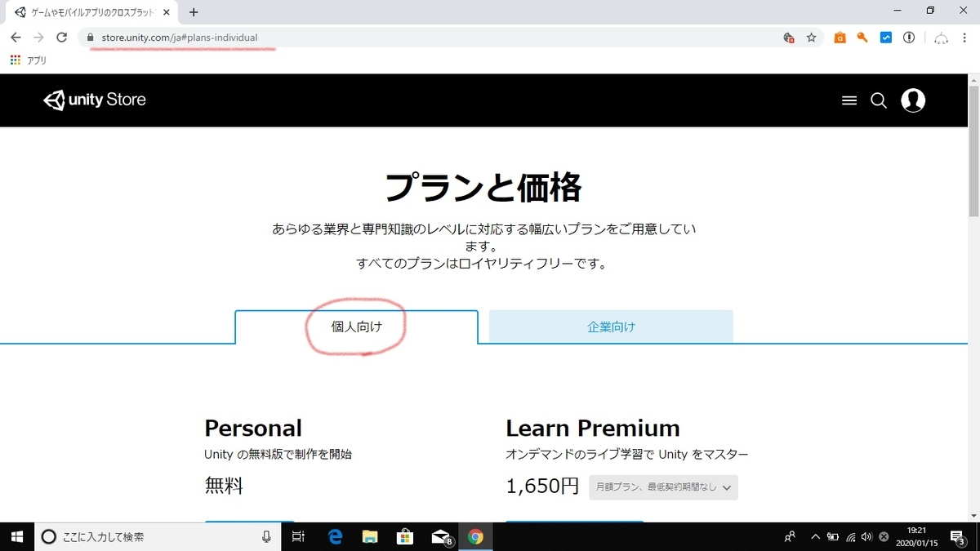Click the 無料 price text
Image resolution: width=980 pixels, height=551 pixels.
coord(224,487)
